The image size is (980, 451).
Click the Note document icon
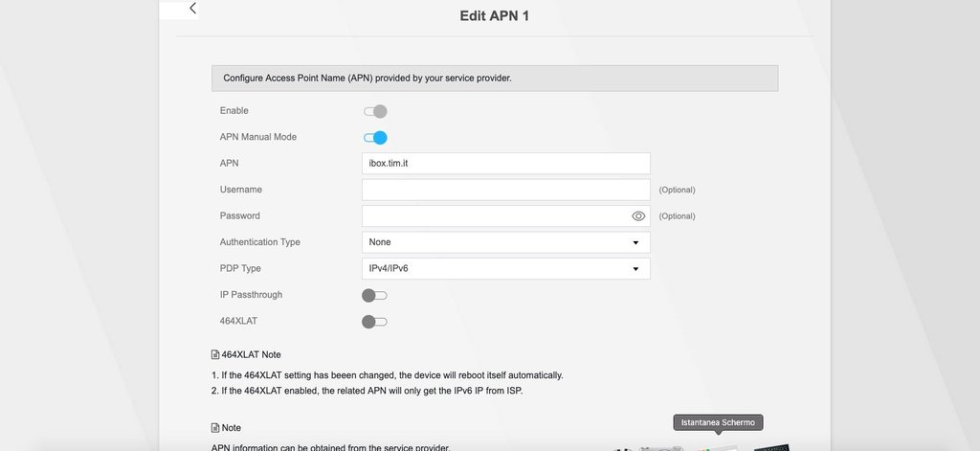[215, 428]
